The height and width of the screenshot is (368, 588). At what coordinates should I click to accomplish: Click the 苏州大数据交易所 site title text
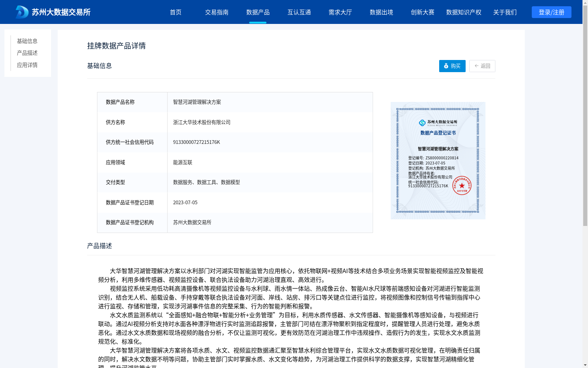(61, 12)
